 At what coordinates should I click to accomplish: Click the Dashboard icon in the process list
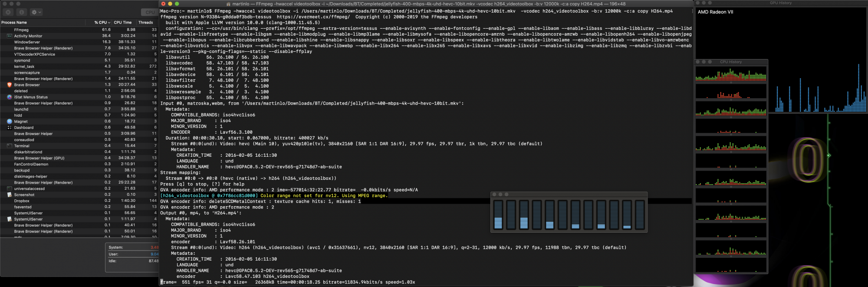[10, 127]
